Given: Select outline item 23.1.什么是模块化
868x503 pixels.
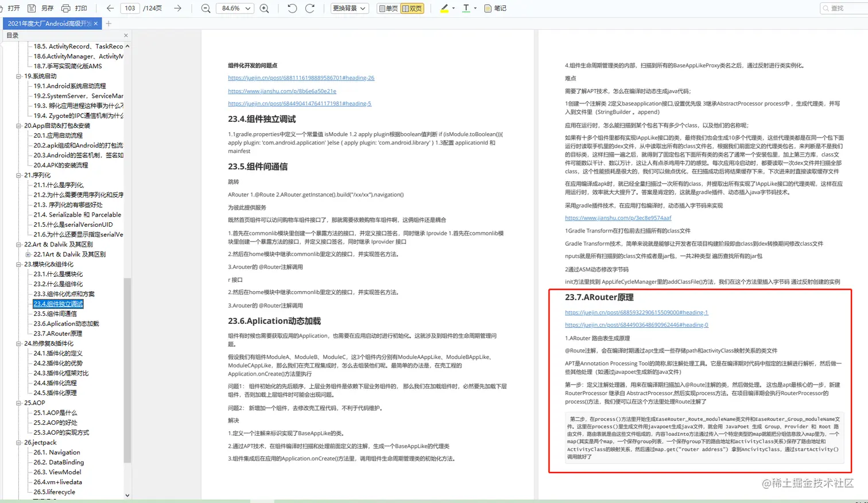Looking at the screenshot, I should [58, 274].
